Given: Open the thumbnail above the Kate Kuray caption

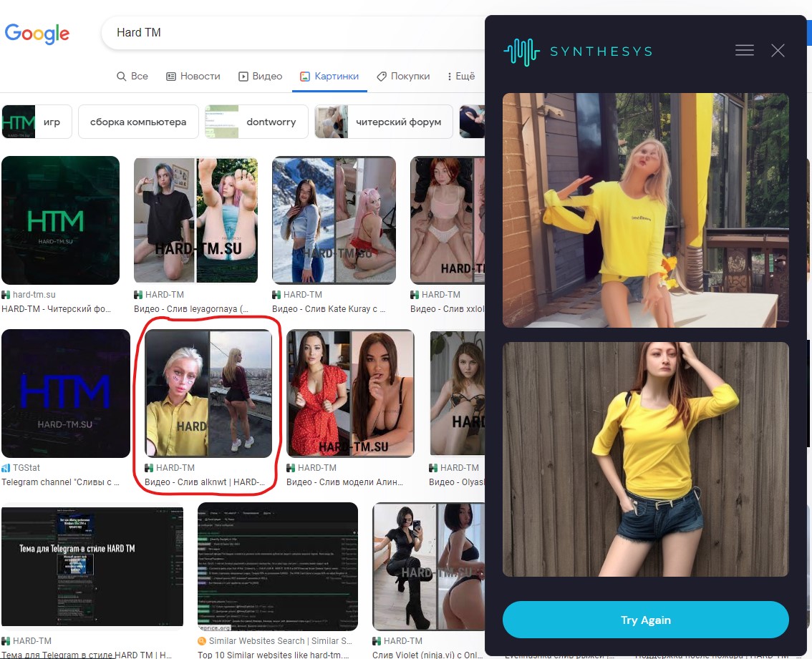Looking at the screenshot, I should (334, 220).
